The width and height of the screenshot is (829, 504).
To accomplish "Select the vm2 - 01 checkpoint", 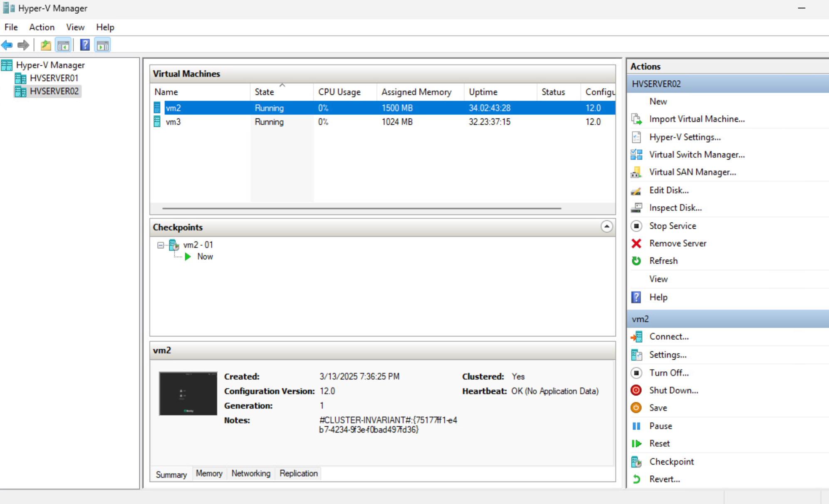I will (x=198, y=245).
